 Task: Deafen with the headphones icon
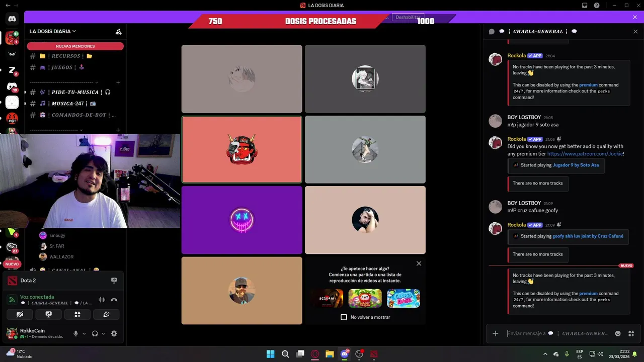(x=95, y=333)
